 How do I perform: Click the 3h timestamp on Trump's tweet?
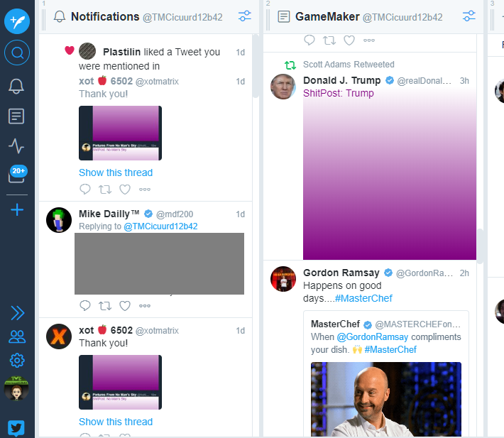[464, 81]
